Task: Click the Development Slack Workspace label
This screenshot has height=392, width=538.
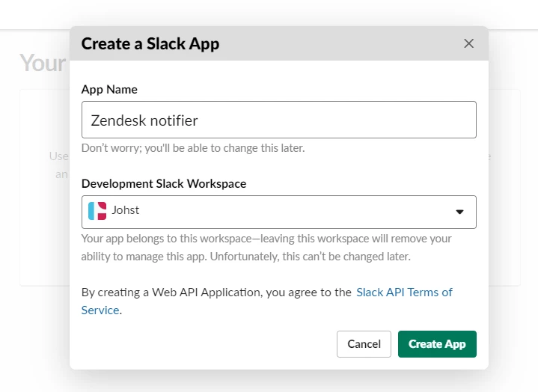Action: pos(164,183)
